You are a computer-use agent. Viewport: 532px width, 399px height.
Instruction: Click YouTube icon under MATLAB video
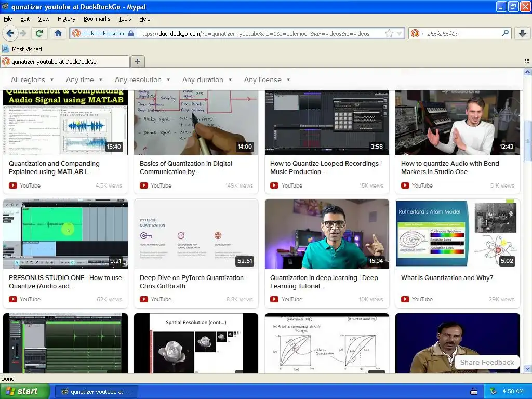point(13,185)
